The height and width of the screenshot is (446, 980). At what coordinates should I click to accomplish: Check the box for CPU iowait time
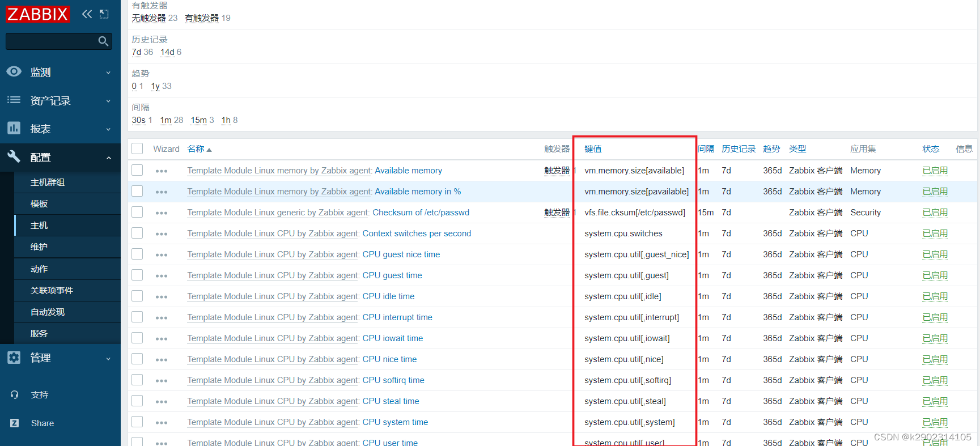137,338
